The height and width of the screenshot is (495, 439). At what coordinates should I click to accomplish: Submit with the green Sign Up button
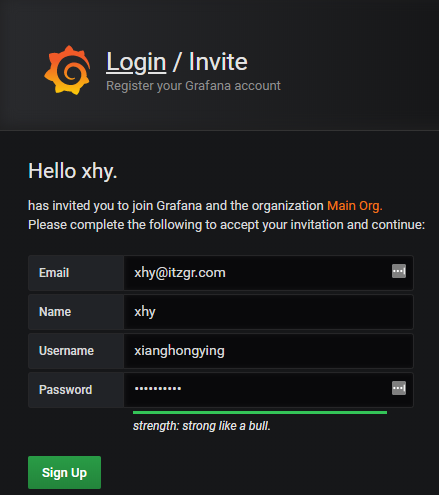(64, 472)
